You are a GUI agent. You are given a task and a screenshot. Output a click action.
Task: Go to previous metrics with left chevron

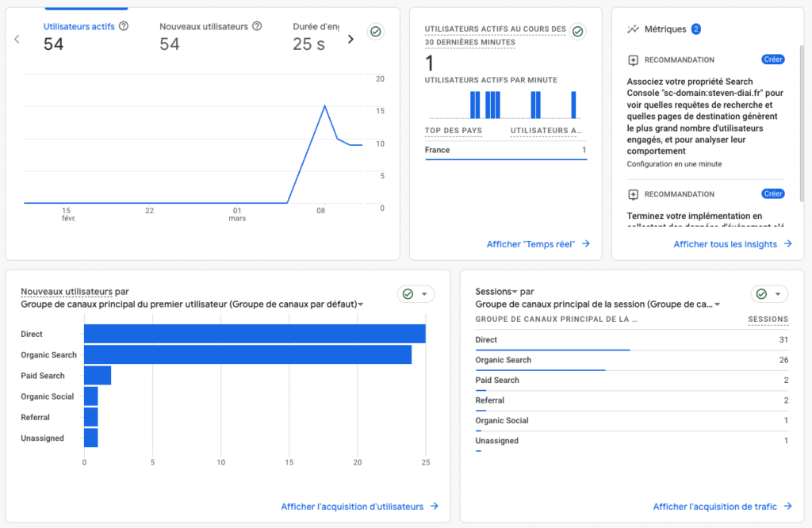pos(17,40)
